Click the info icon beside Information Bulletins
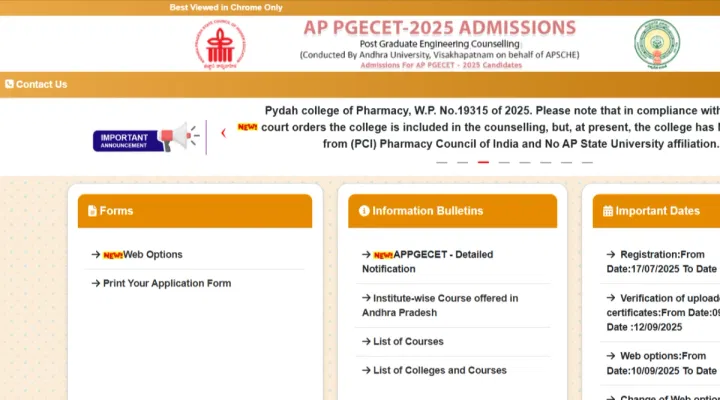This screenshot has width=720, height=400. point(364,211)
